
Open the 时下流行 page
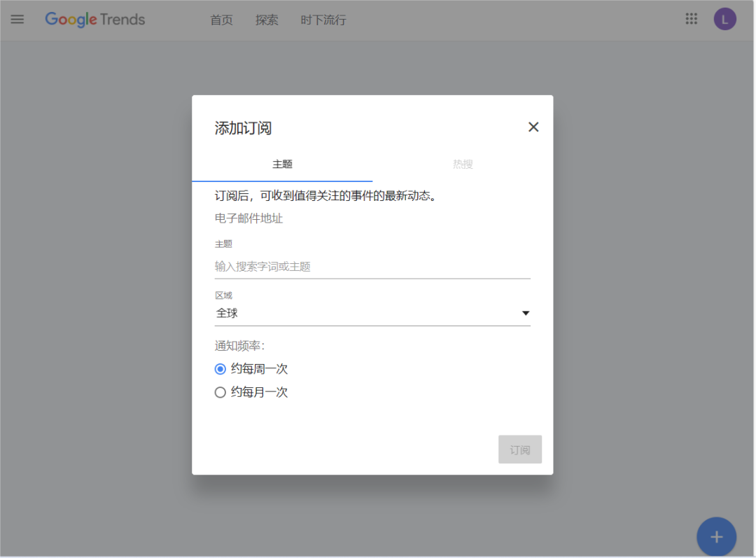tap(323, 20)
